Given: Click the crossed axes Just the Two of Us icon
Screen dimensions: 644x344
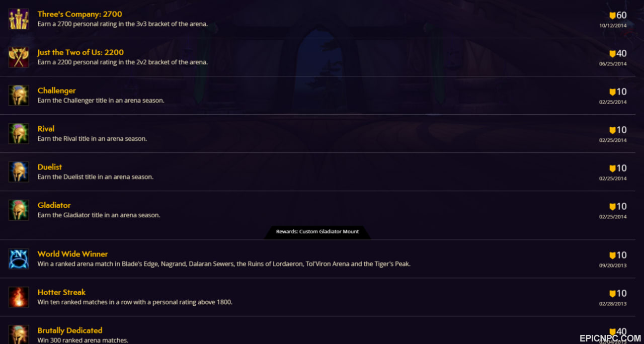Looking at the screenshot, I should tap(19, 57).
